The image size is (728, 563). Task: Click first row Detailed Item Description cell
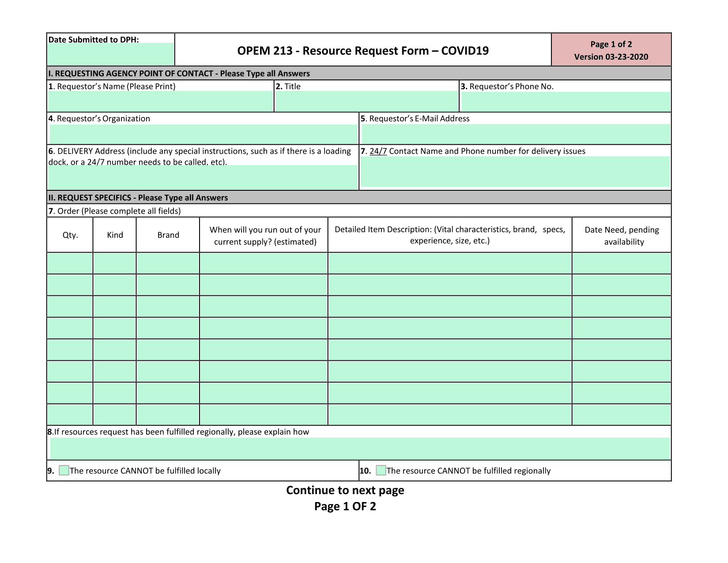tap(450, 263)
